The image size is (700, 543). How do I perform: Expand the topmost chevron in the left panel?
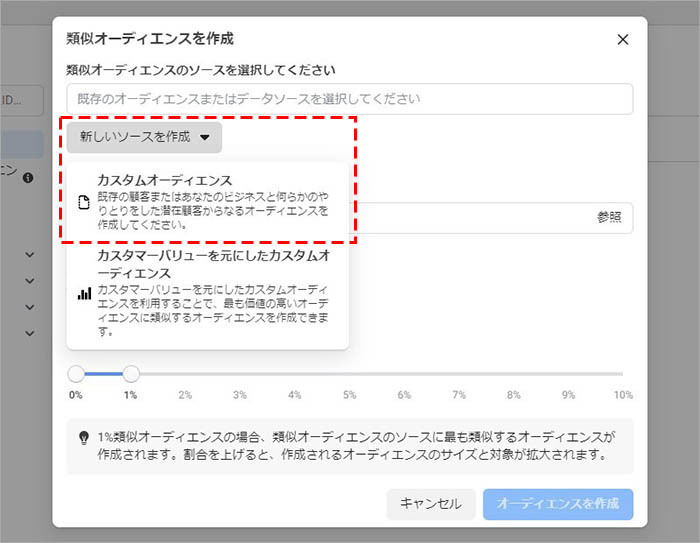tap(29, 255)
